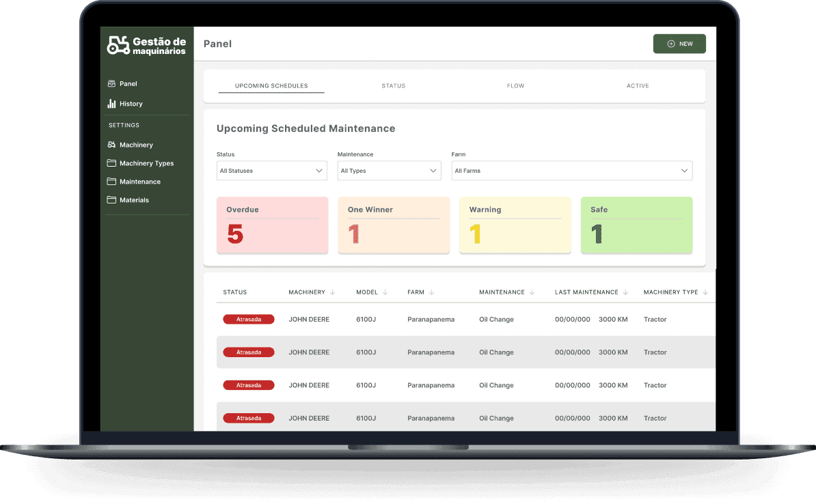Image resolution: width=816 pixels, height=504 pixels.
Task: Open Panel via its sidebar icon
Action: 111,84
